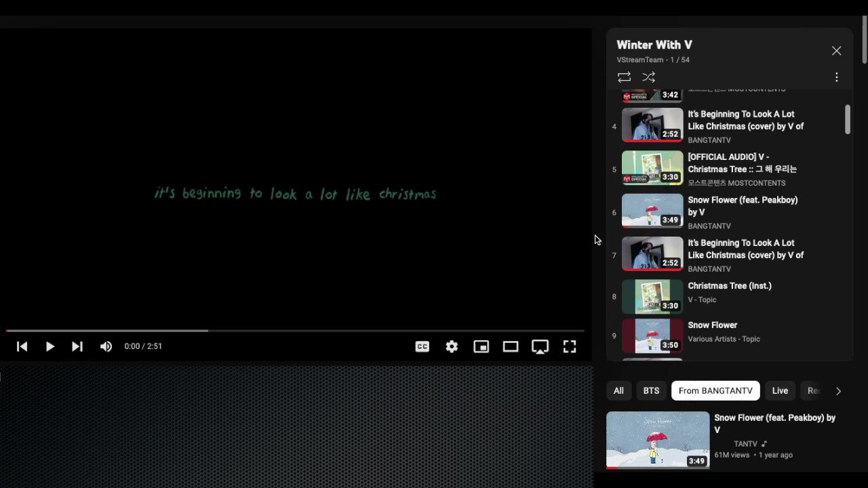868x488 pixels.
Task: Open recommended Snow Flower (feat. Peakboy) title
Action: click(774, 424)
